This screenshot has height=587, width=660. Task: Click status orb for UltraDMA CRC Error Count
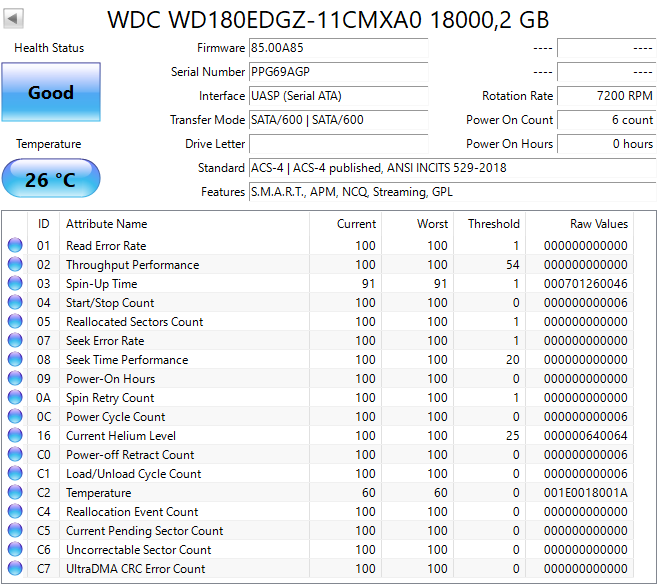pyautogui.click(x=15, y=568)
